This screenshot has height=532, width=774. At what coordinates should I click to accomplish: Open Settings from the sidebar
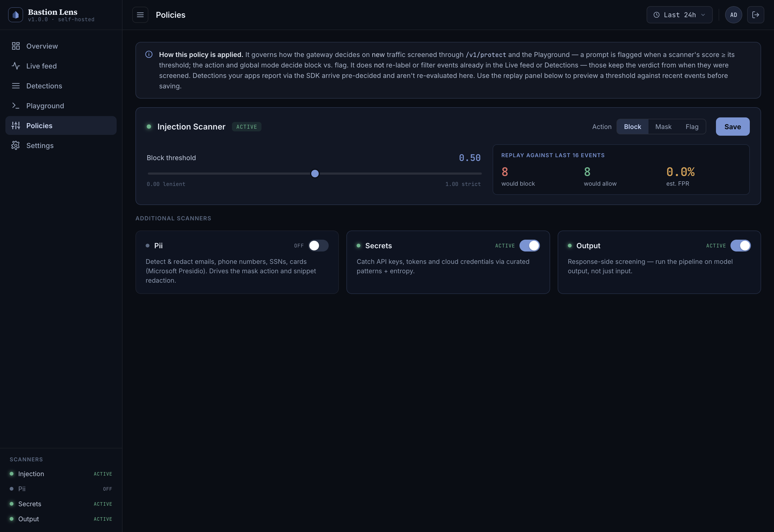coord(61,145)
